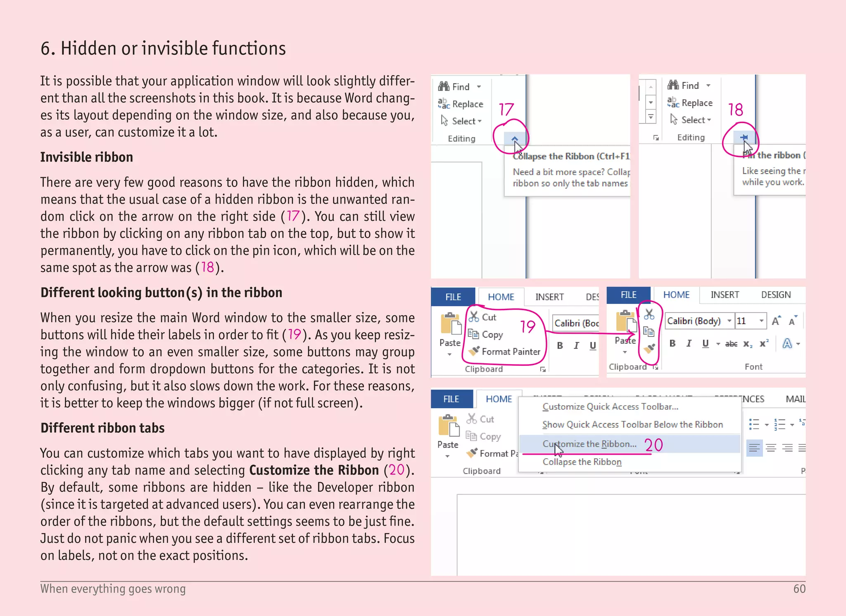Click the Text Effects letter A icon

[787, 344]
